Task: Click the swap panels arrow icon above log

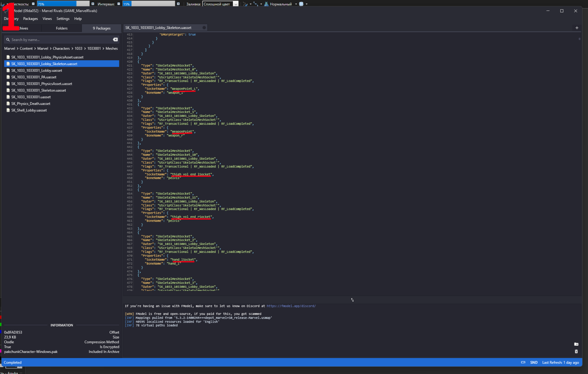Action: coord(352,300)
